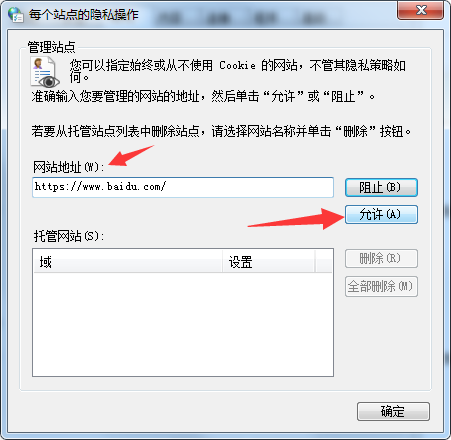The height and width of the screenshot is (440, 451).
Task: Click the 删除(R) button
Action: tap(381, 259)
